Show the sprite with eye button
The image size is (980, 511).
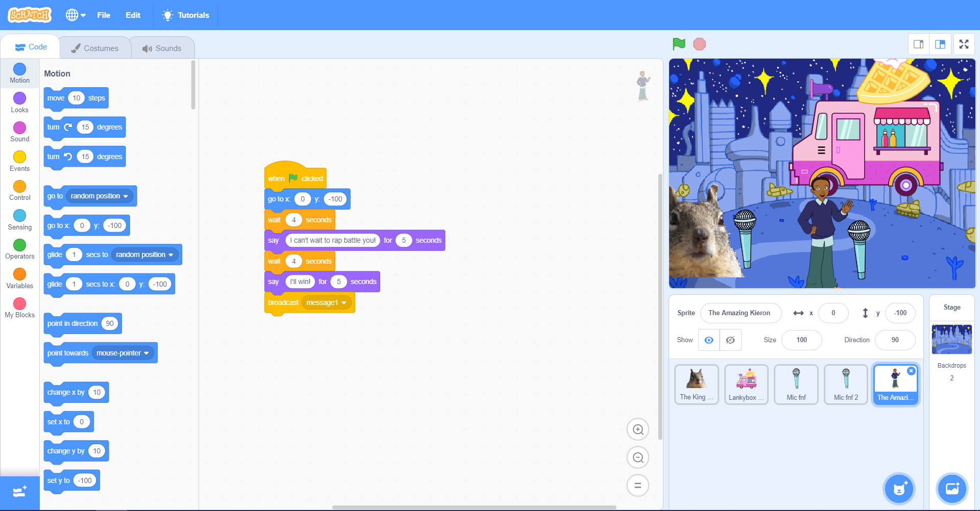[709, 340]
